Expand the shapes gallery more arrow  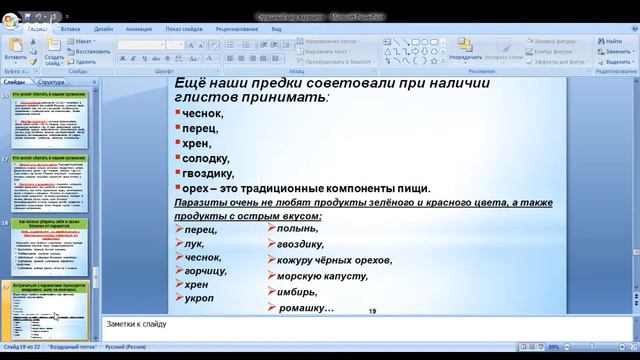point(444,61)
